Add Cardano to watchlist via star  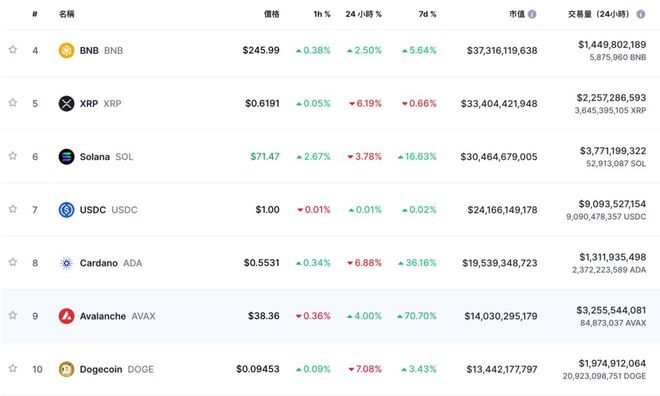tap(13, 262)
